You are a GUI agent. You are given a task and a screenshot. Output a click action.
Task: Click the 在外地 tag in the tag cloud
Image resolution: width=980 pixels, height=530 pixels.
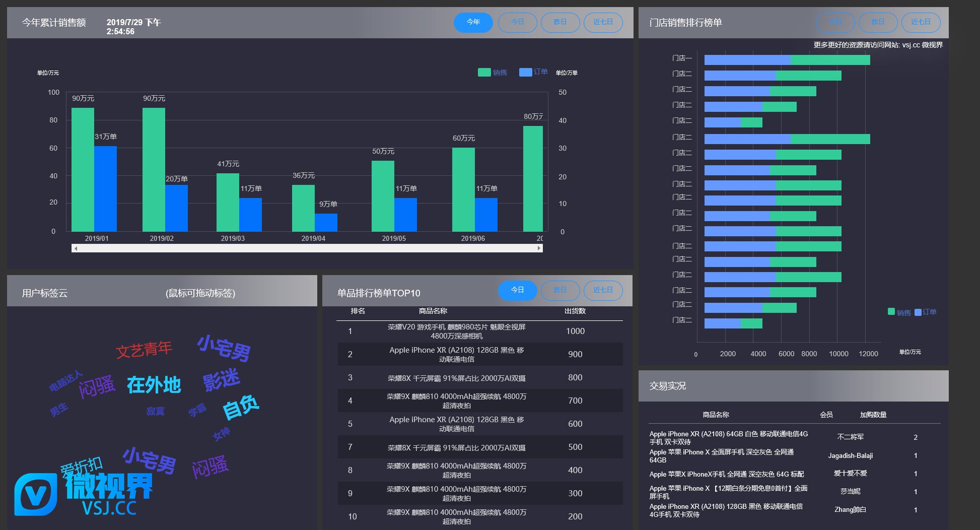click(154, 385)
